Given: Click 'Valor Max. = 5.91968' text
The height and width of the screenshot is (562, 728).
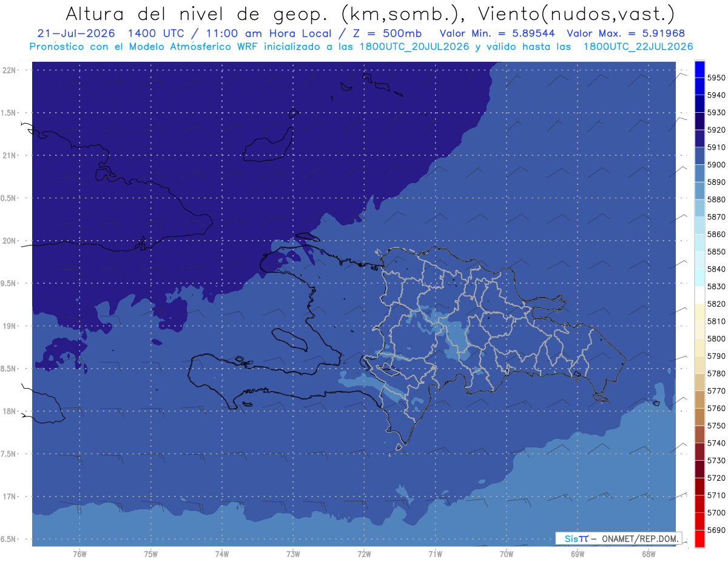Looking at the screenshot, I should click(625, 33).
